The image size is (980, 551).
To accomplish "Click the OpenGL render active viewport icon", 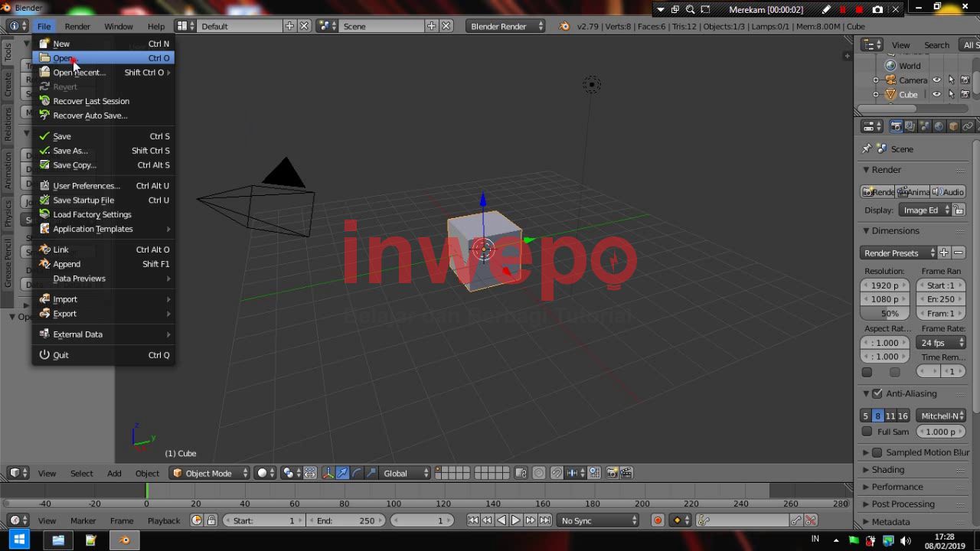I will 611,473.
